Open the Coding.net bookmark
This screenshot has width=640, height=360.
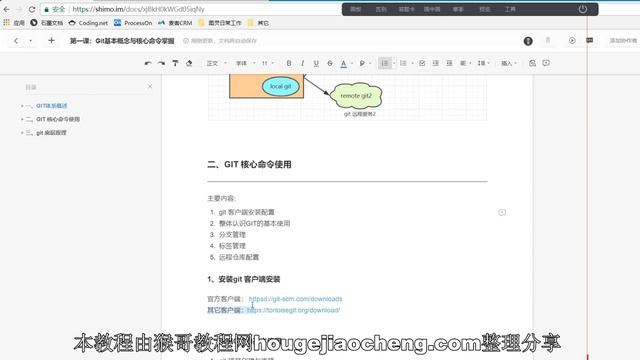click(x=88, y=23)
